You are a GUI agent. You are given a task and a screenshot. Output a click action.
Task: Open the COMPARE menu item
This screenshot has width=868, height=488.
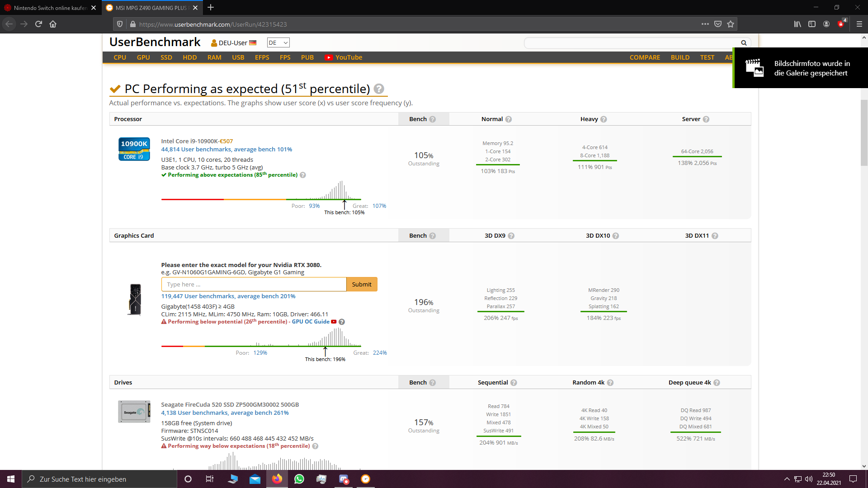point(645,57)
